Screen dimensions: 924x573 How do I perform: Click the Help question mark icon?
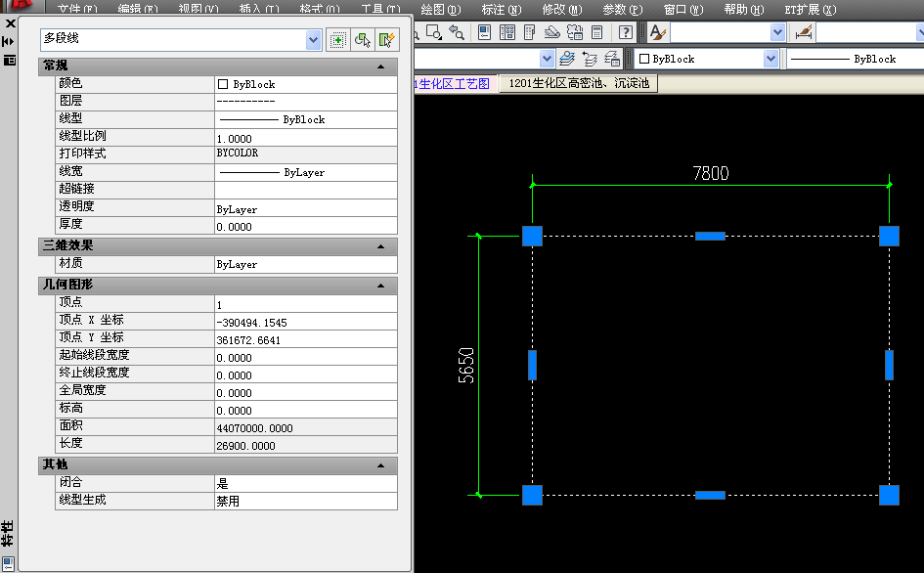tap(625, 32)
